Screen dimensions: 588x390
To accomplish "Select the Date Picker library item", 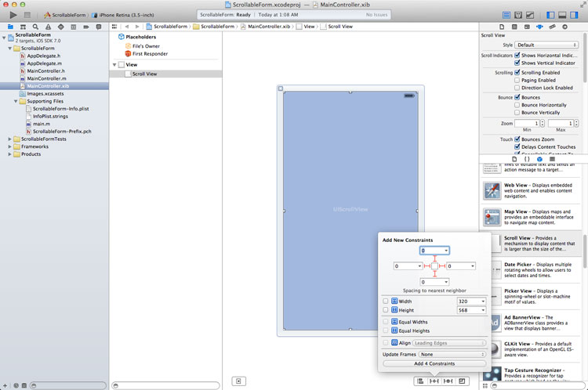I will 537,270.
